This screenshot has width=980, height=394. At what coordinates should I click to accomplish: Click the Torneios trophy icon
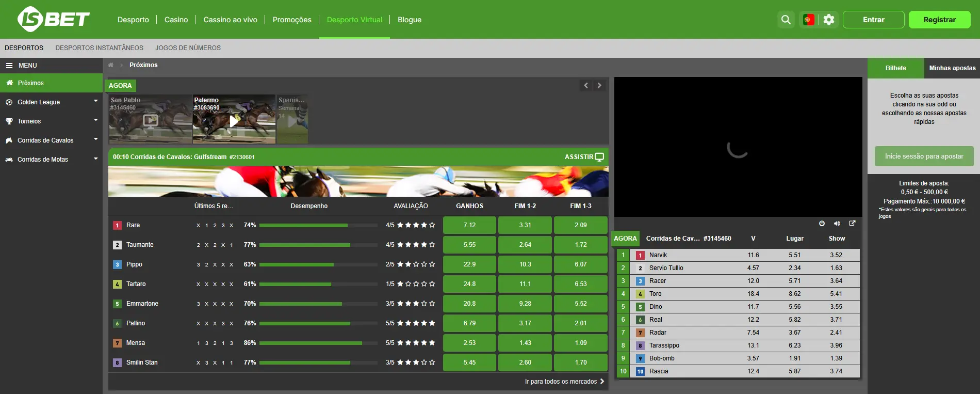tap(9, 121)
